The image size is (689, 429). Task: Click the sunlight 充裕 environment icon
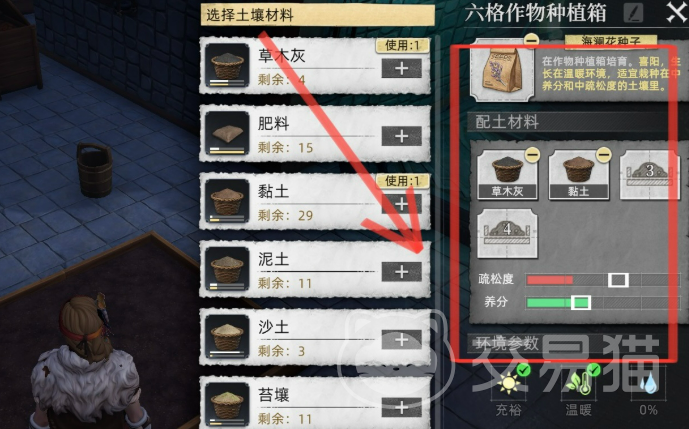coord(509,382)
